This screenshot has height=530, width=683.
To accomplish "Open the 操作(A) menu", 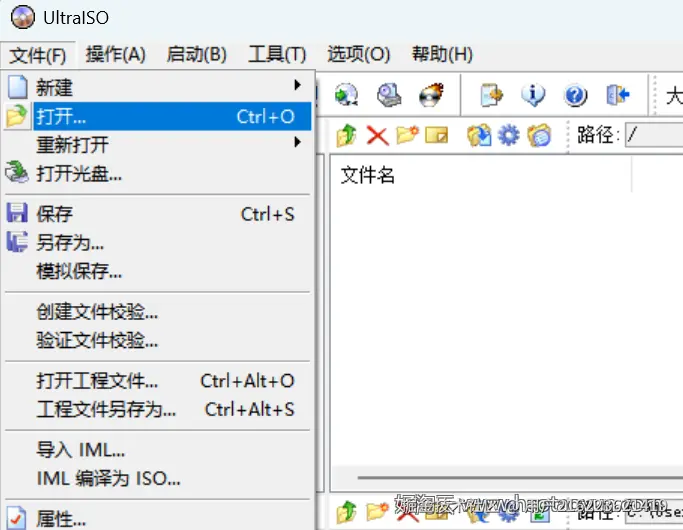I will 115,54.
